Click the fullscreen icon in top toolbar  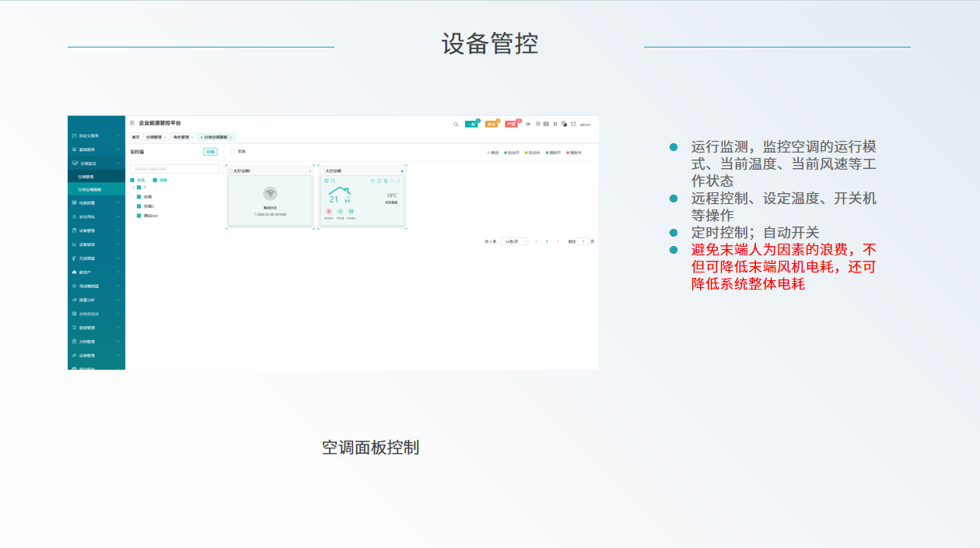click(555, 124)
